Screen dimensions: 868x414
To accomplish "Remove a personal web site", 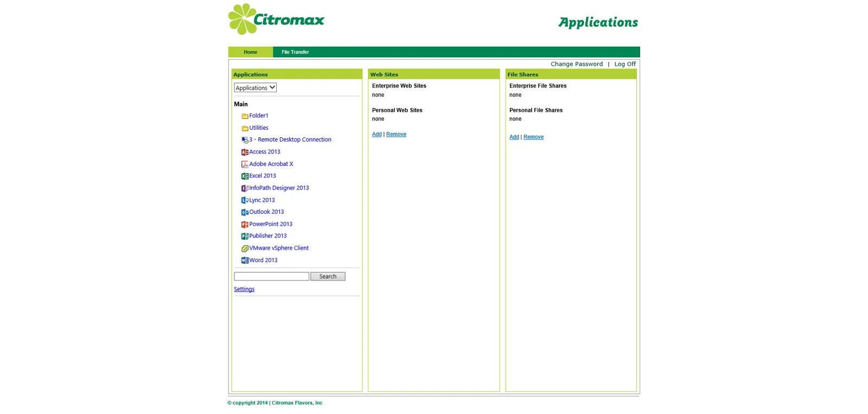I will coord(396,134).
